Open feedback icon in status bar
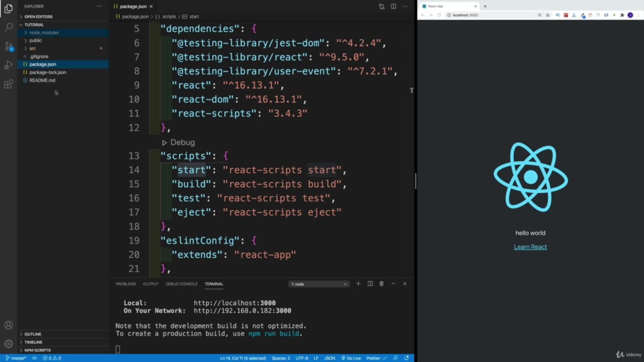This screenshot has width=644, height=362. [x=395, y=358]
